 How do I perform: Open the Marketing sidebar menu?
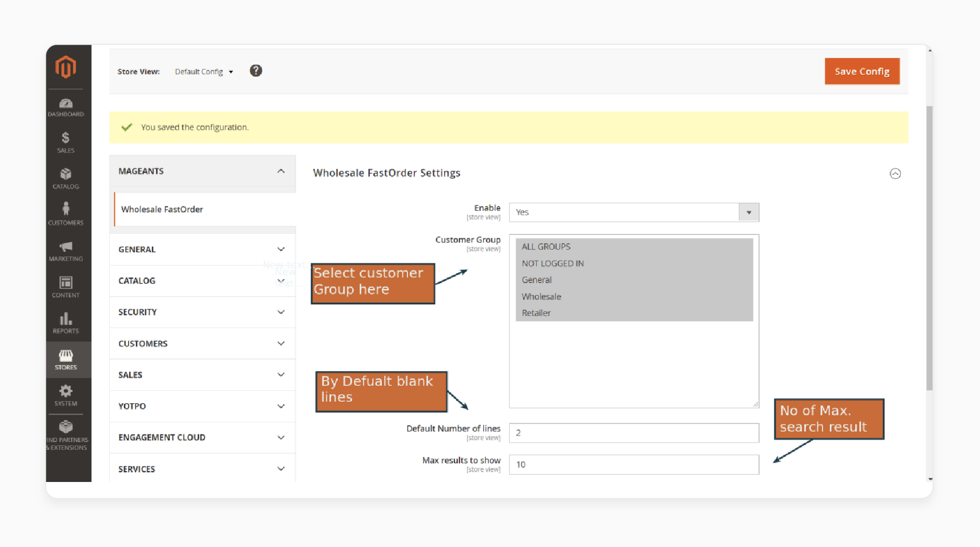tap(66, 251)
